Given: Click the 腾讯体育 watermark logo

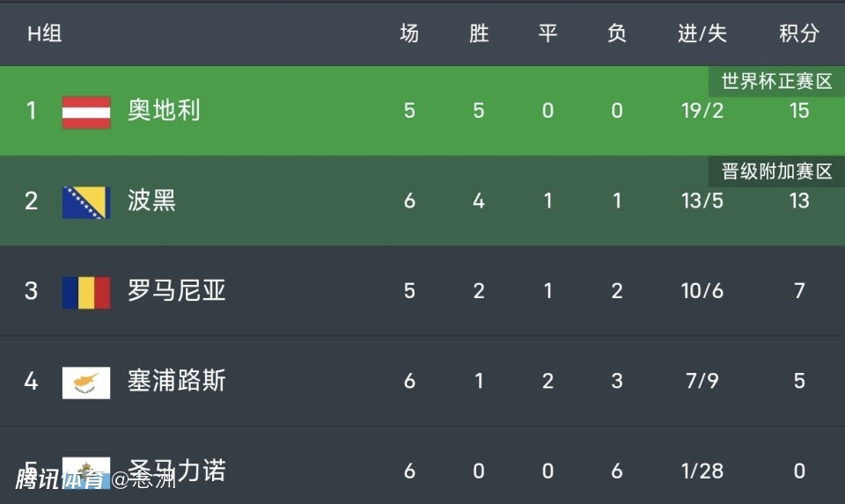Looking at the screenshot, I should [60, 479].
